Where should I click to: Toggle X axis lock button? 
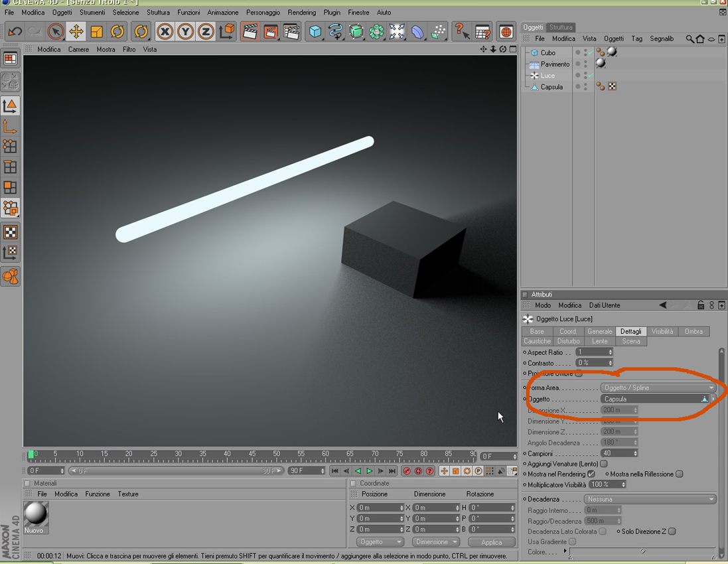pos(165,32)
